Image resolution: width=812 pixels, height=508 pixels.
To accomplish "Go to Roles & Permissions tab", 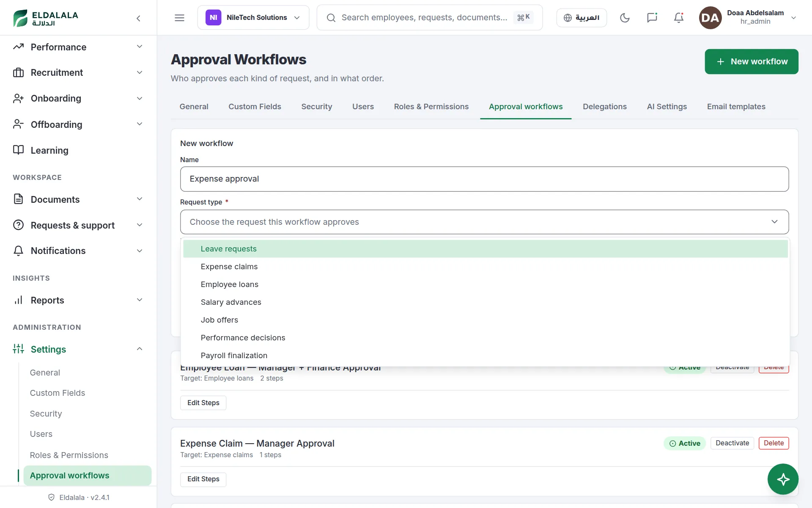I will click(431, 107).
